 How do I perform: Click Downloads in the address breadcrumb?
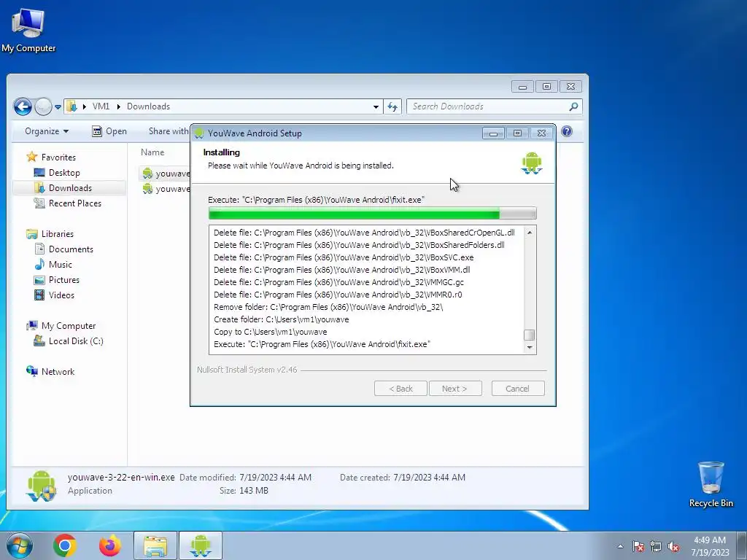[148, 106]
